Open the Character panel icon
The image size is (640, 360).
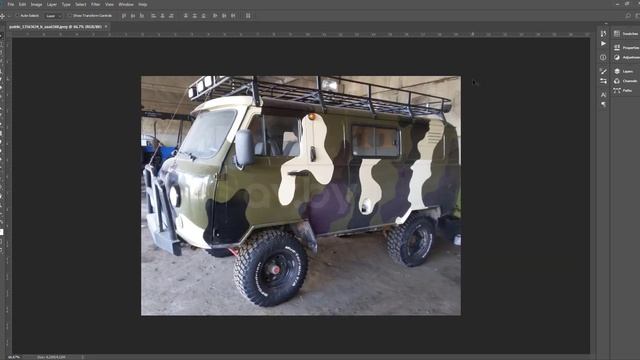tap(603, 95)
